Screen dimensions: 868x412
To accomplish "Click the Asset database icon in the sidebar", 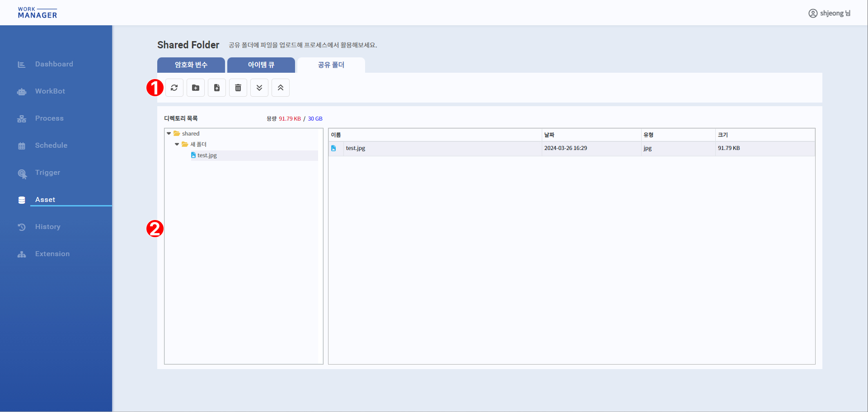I will (22, 200).
